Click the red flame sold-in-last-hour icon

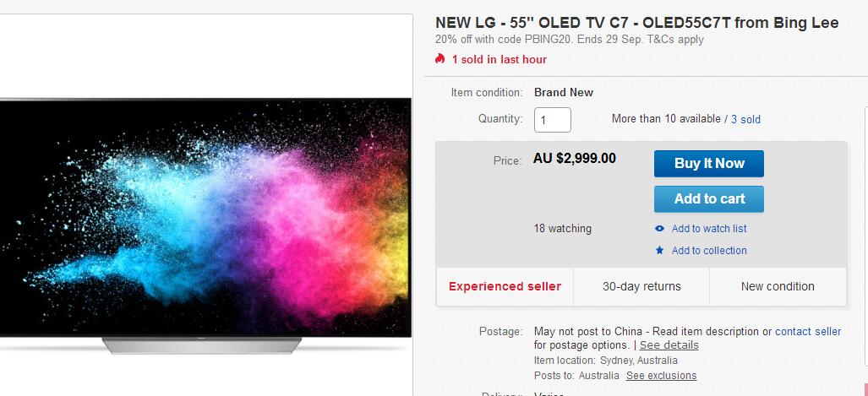[440, 58]
